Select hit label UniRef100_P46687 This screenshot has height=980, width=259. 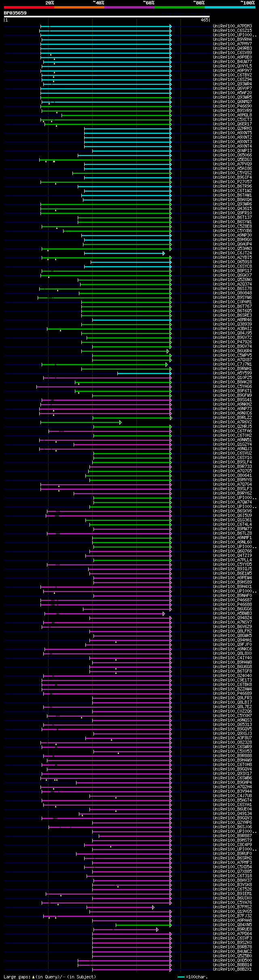click(x=232, y=600)
